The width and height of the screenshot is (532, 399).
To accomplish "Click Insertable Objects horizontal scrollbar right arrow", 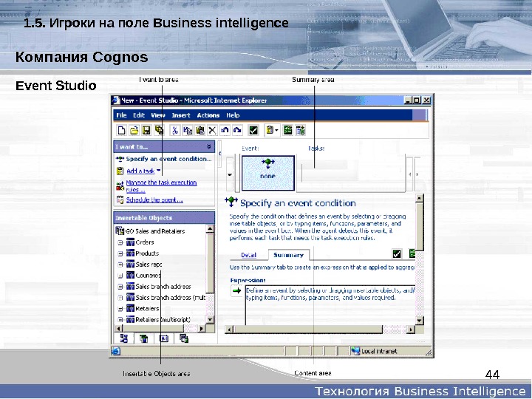I will click(x=202, y=328).
